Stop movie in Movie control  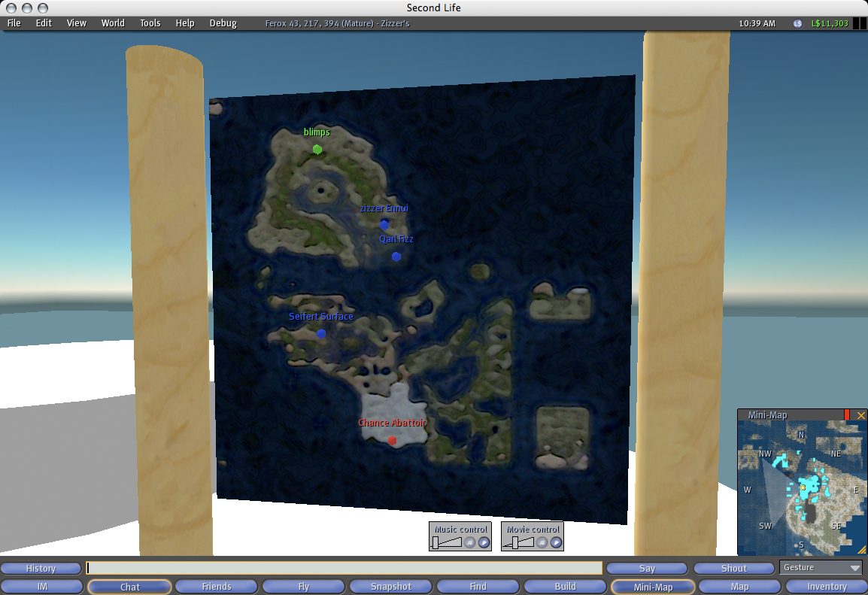click(x=542, y=542)
